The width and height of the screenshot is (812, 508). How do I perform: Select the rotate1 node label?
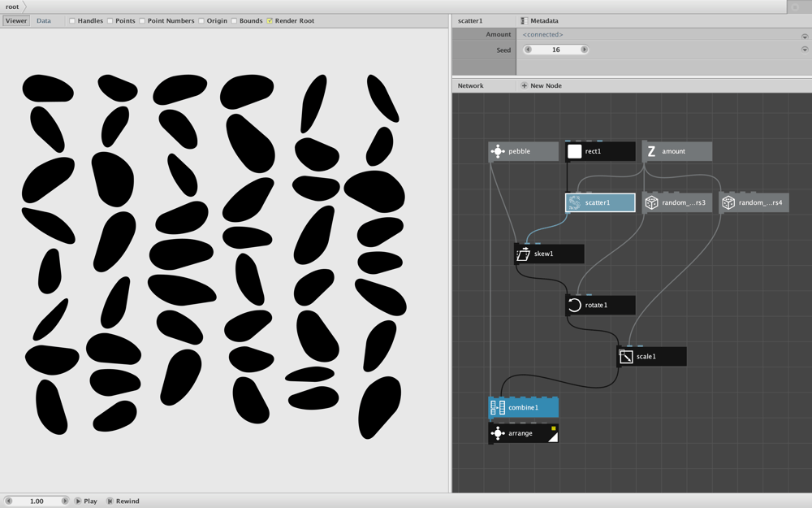[596, 306]
